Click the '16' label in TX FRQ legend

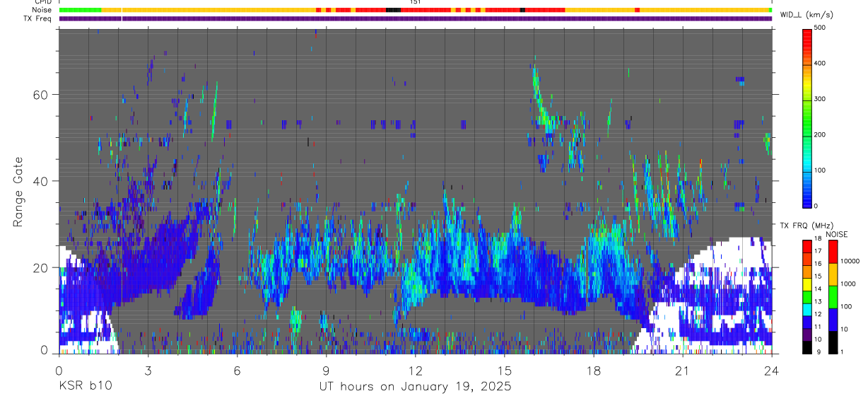tap(817, 264)
